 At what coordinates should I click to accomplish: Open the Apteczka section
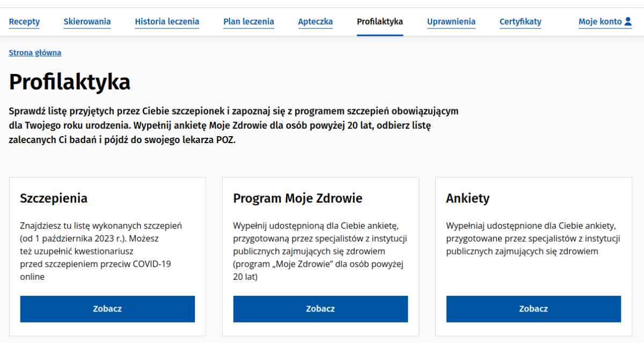(315, 22)
